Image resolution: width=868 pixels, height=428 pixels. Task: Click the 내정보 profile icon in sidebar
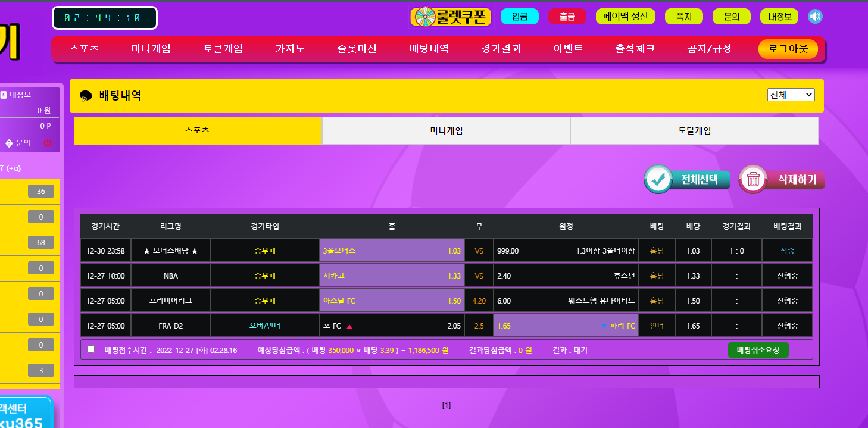[4, 95]
